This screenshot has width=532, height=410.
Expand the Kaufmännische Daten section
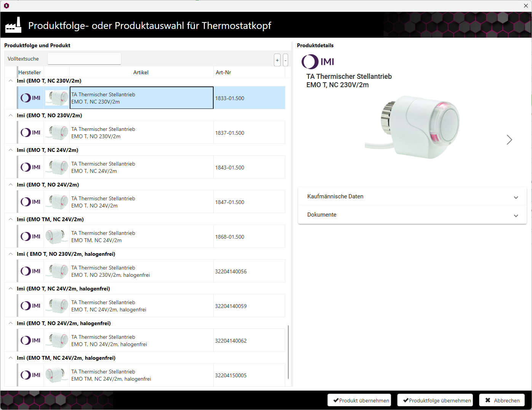point(412,196)
